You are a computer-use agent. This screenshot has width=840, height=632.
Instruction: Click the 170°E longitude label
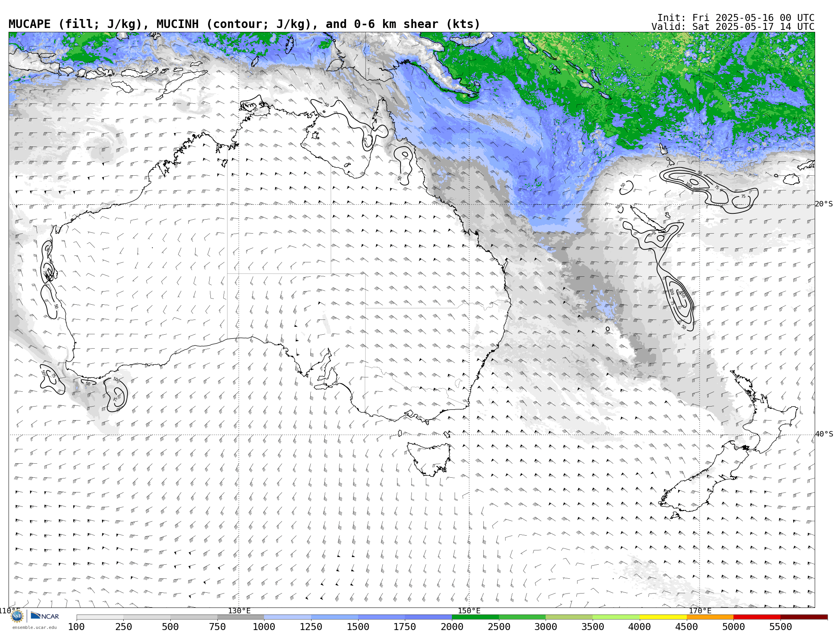pyautogui.click(x=700, y=611)
